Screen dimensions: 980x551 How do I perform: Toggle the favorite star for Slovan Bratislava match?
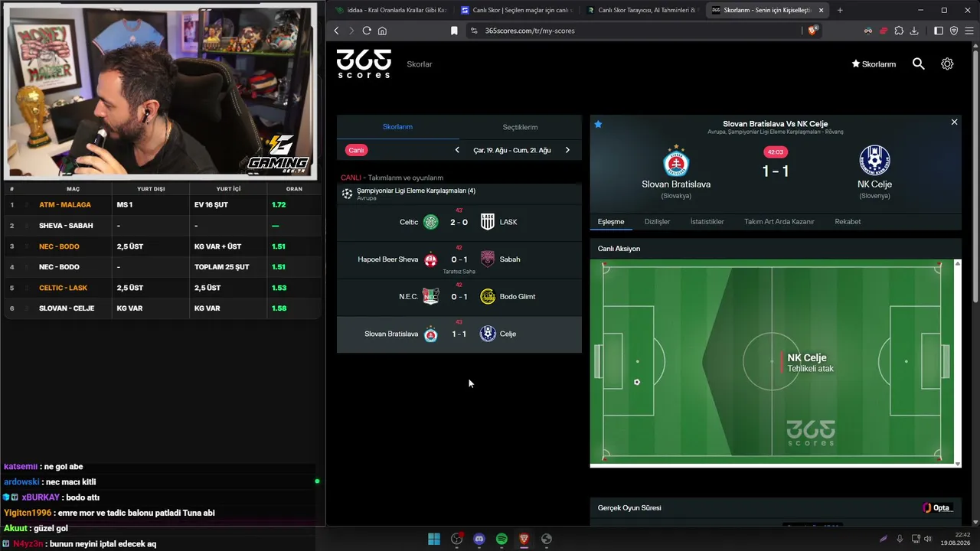click(x=599, y=124)
